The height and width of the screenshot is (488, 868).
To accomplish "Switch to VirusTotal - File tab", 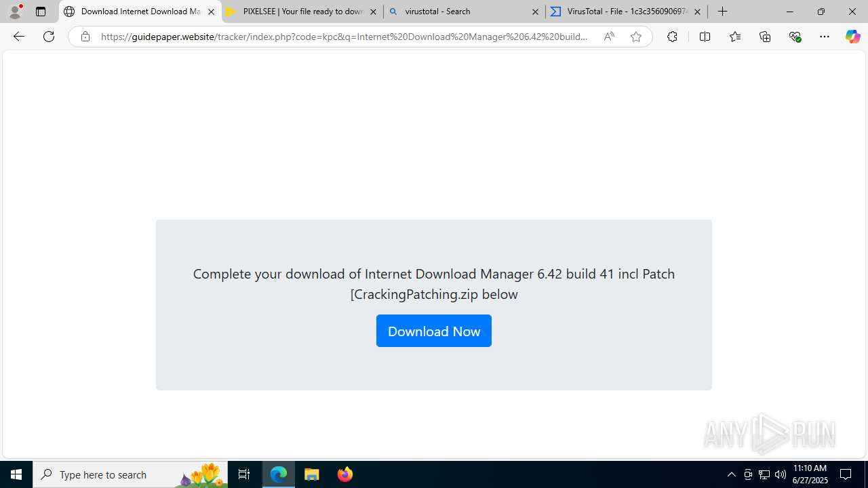I will [626, 12].
